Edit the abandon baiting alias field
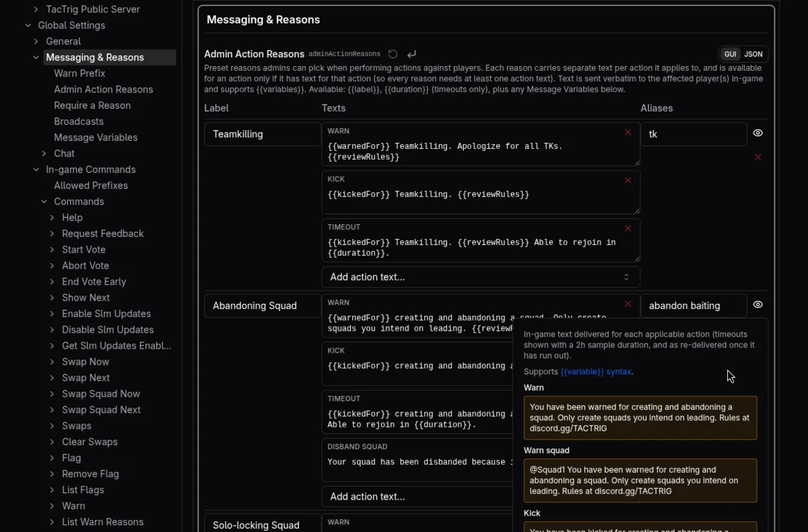Screen dimensions: 808x532 [694, 306]
